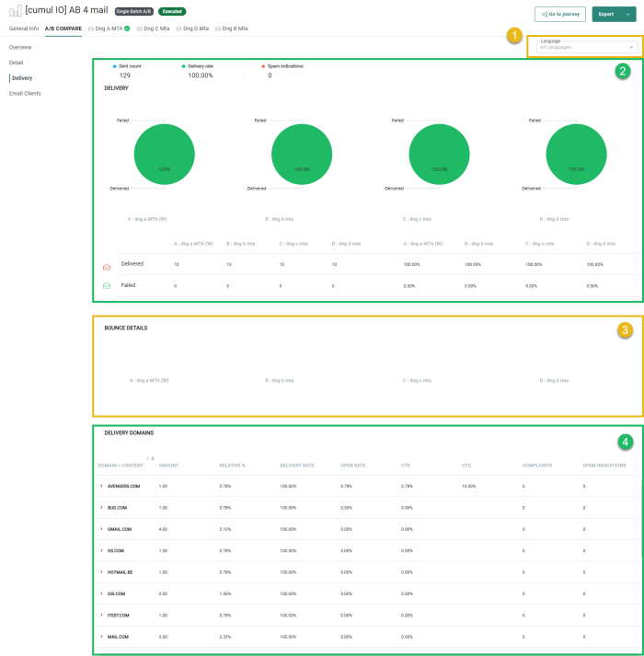644x656 pixels.
Task: Select Email Clients in the left sidebar
Action: (x=25, y=93)
